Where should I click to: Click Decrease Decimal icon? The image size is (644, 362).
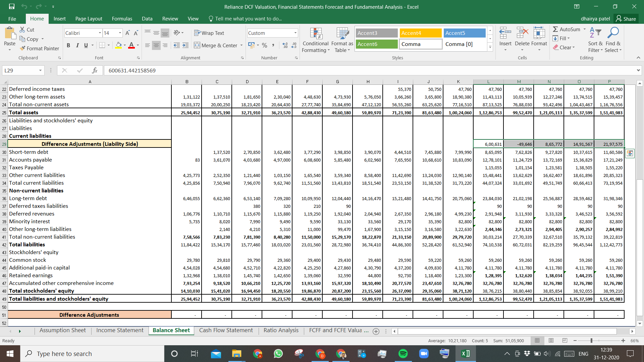(x=294, y=45)
